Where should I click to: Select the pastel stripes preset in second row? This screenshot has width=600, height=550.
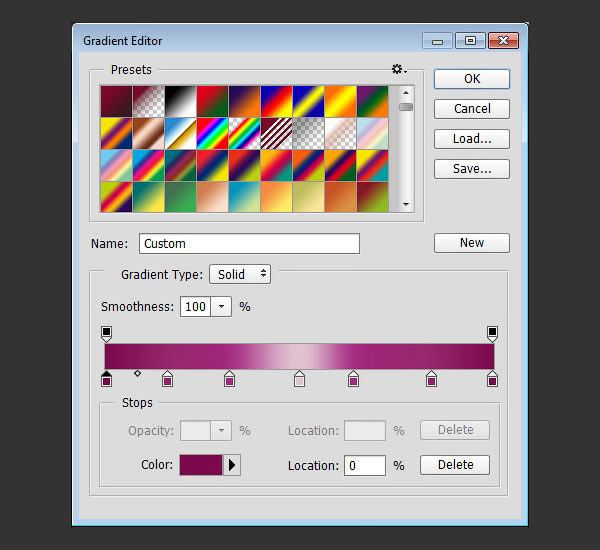(x=372, y=134)
